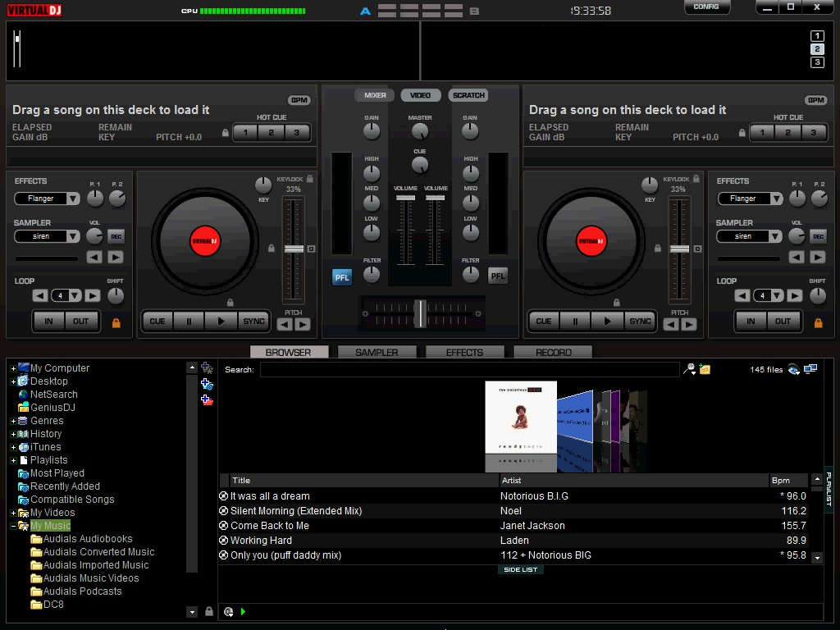
Task: Click the add filter folder icon (blue)
Action: click(x=207, y=384)
